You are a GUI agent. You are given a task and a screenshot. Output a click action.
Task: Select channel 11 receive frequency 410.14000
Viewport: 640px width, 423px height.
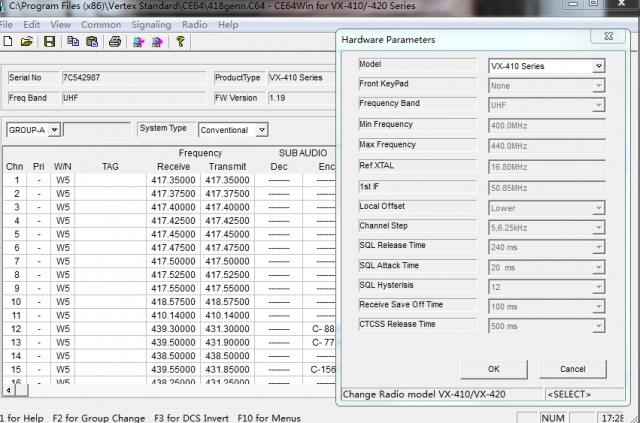click(173, 315)
